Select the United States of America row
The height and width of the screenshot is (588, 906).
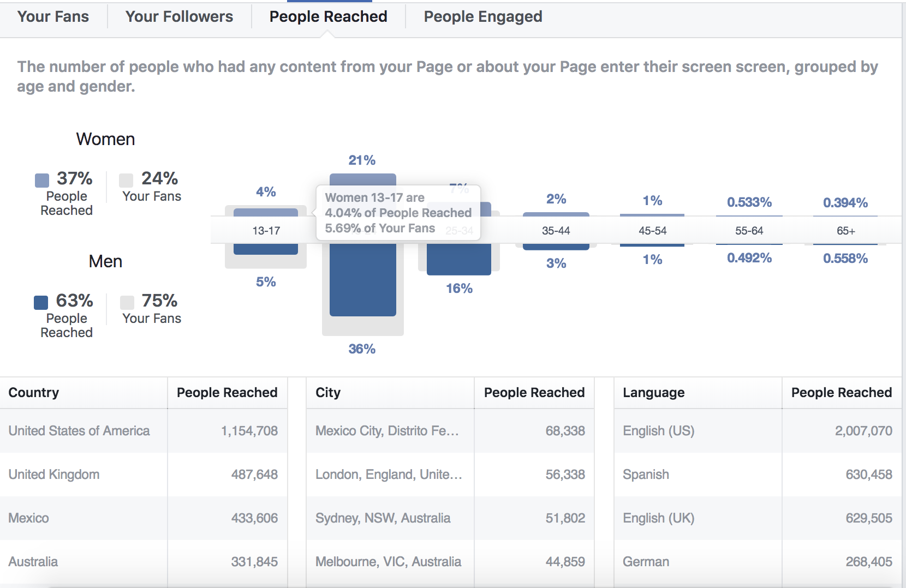[x=144, y=431]
